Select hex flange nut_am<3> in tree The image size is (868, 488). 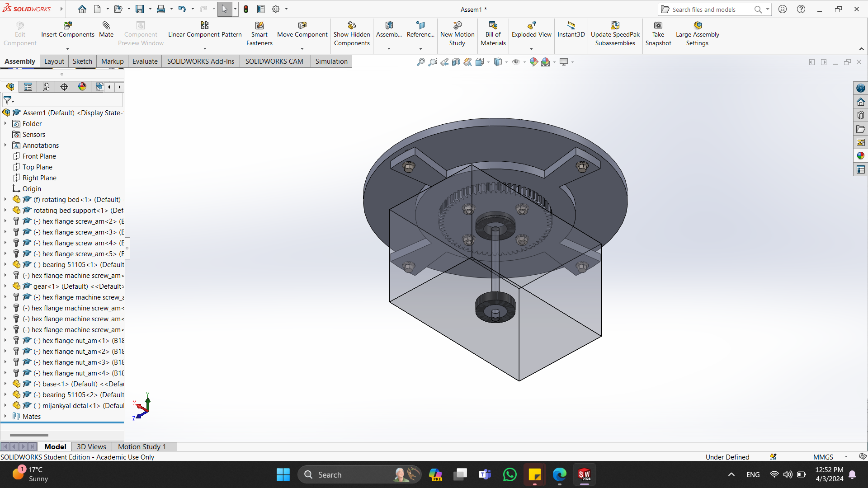coord(79,362)
